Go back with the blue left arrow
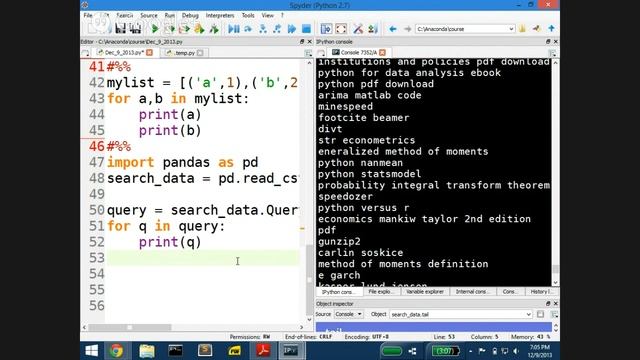This screenshot has height=360, width=640. (393, 29)
